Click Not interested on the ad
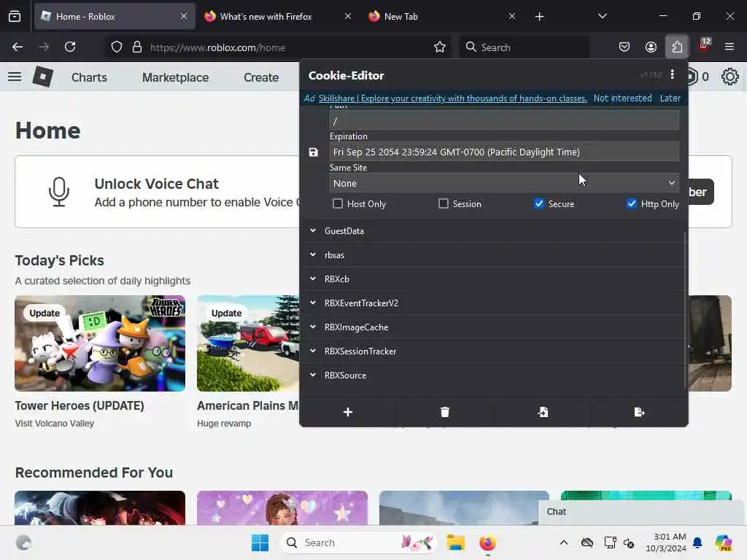The height and width of the screenshot is (560, 747). pos(622,98)
